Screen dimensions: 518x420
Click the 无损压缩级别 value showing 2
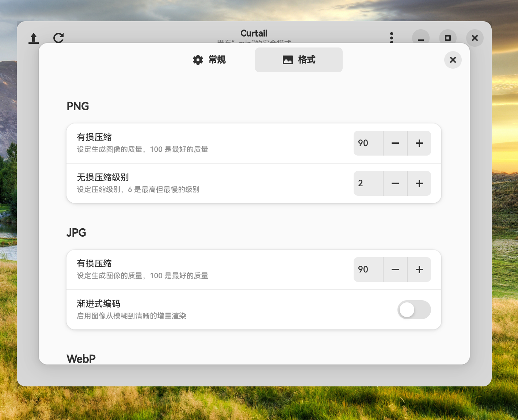coord(367,183)
